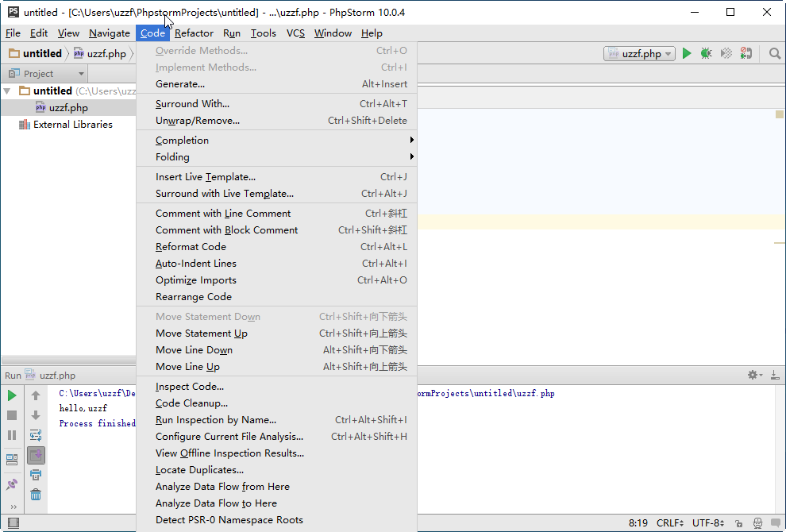Open the CRLF line separator selector

tap(670, 523)
